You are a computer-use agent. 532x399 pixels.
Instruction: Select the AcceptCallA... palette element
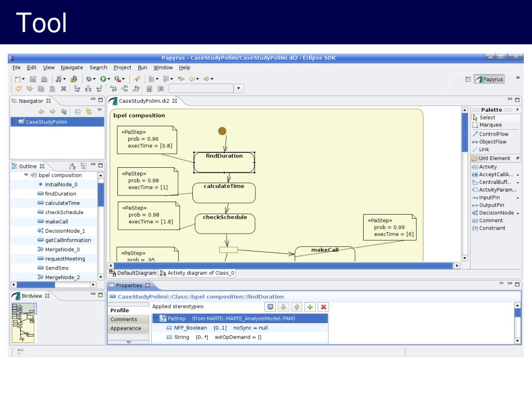click(493, 175)
